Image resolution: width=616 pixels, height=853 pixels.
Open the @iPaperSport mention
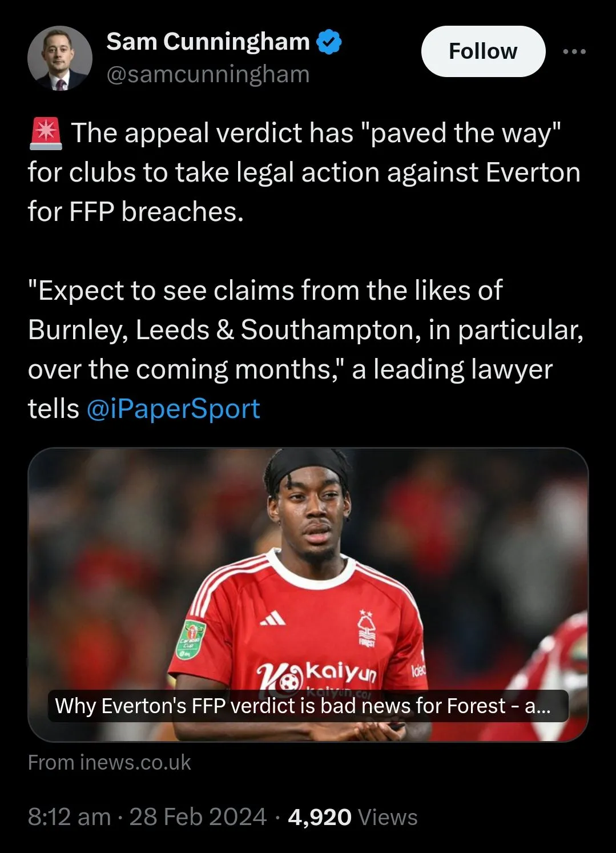(174, 409)
